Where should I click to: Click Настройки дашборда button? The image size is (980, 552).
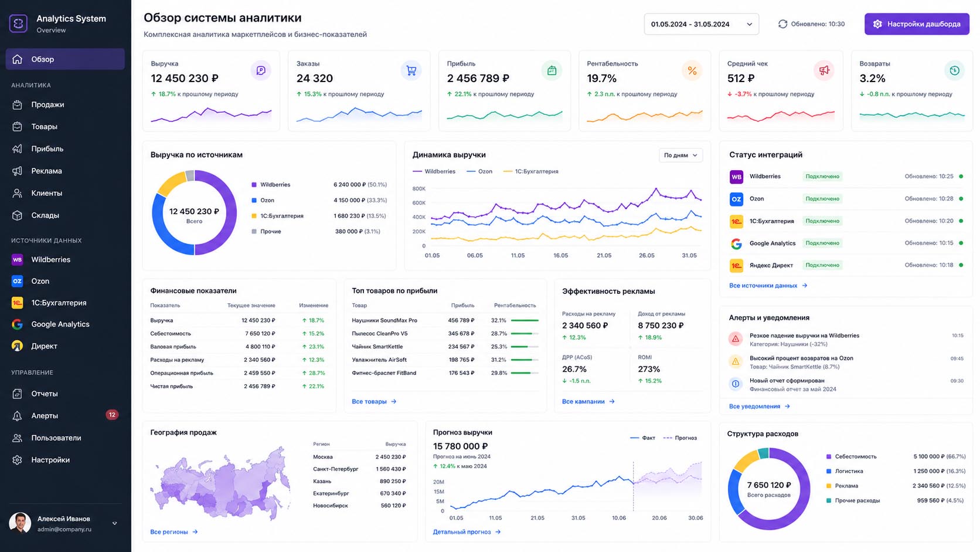tap(917, 24)
